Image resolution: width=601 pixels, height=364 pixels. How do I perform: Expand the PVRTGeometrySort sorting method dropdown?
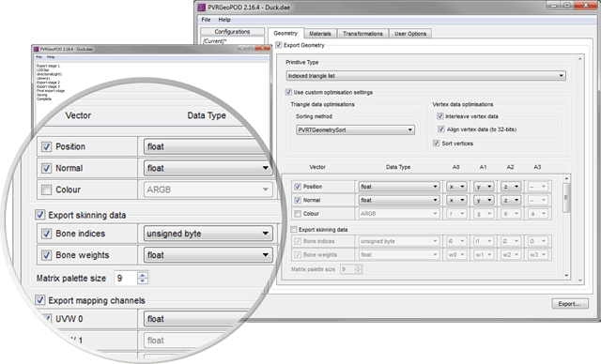(355, 129)
